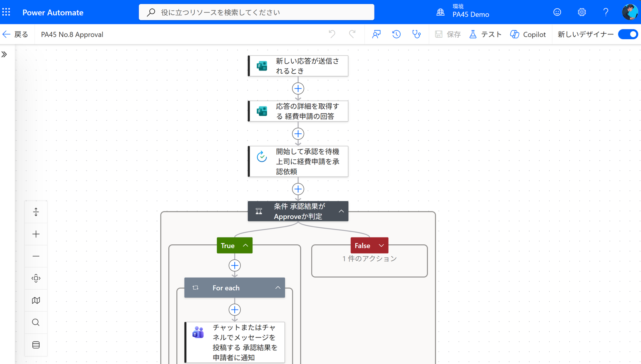The height and width of the screenshot is (364, 641).
Task: Open the user account avatar
Action: click(630, 12)
